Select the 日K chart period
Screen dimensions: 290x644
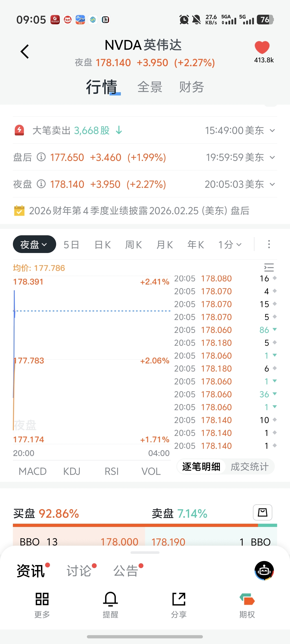[x=103, y=244]
